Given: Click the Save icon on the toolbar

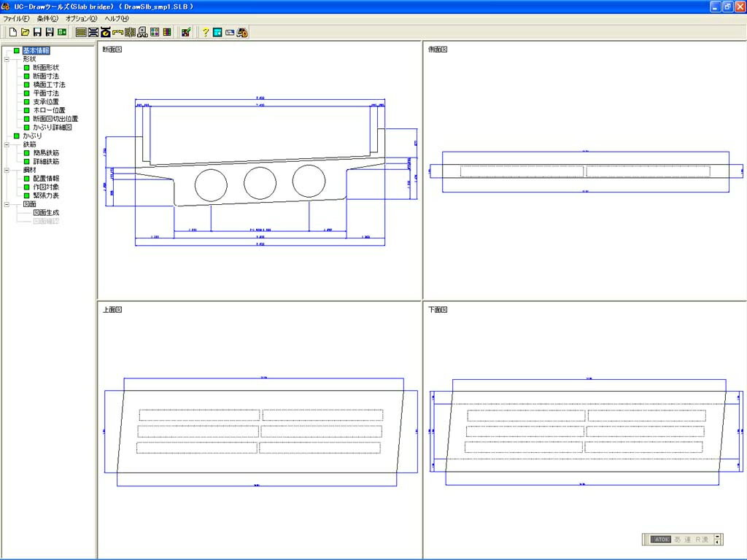Looking at the screenshot, I should (36, 31).
